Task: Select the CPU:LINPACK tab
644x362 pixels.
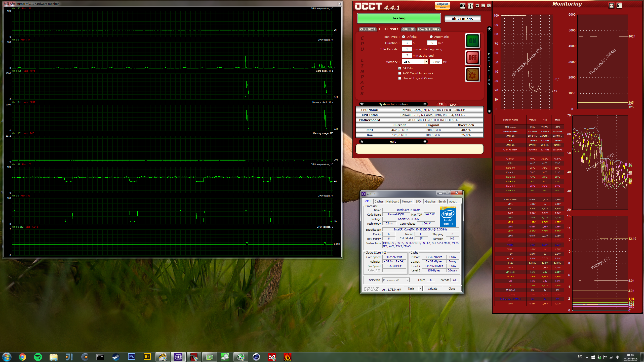Action: coord(389,29)
